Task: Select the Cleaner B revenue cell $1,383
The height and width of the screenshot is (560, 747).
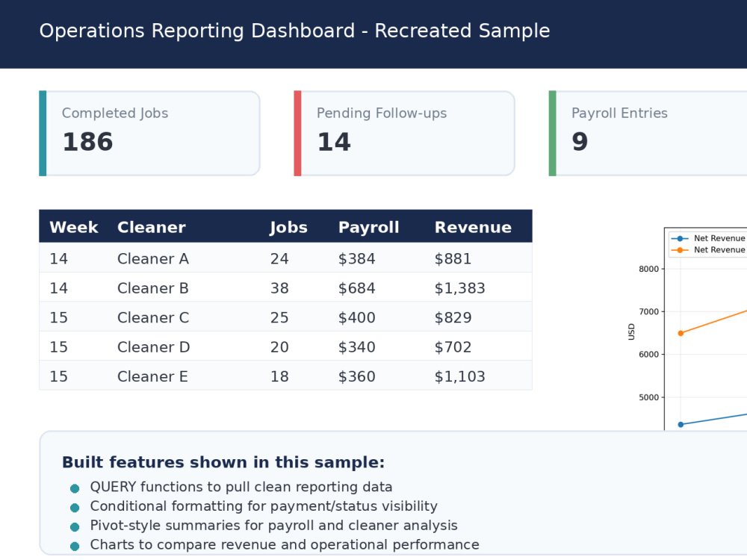Action: coord(459,288)
